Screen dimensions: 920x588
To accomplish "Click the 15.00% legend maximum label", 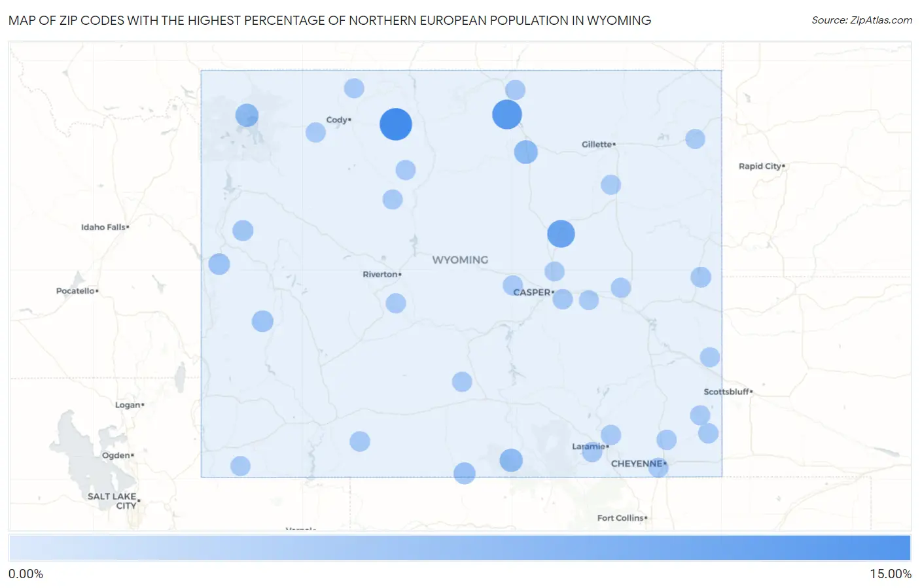I will coord(891,574).
